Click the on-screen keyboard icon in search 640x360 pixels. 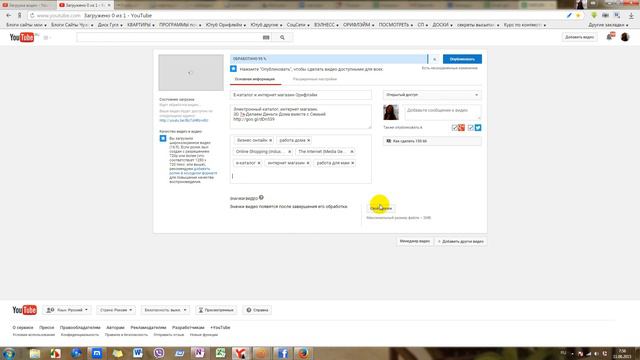point(266,38)
